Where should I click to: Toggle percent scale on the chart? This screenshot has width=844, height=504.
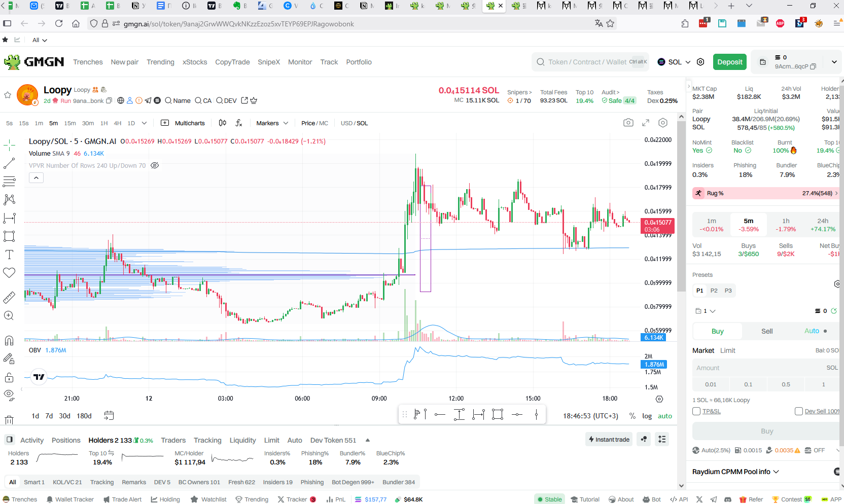point(632,416)
